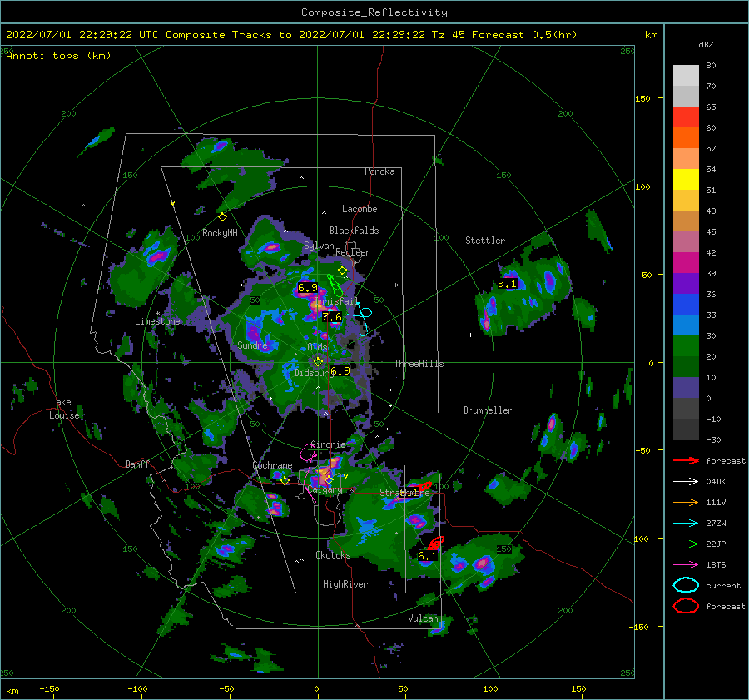The height and width of the screenshot is (700, 749).
Task: Click the 6.1 storm top label
Action: tap(427, 556)
